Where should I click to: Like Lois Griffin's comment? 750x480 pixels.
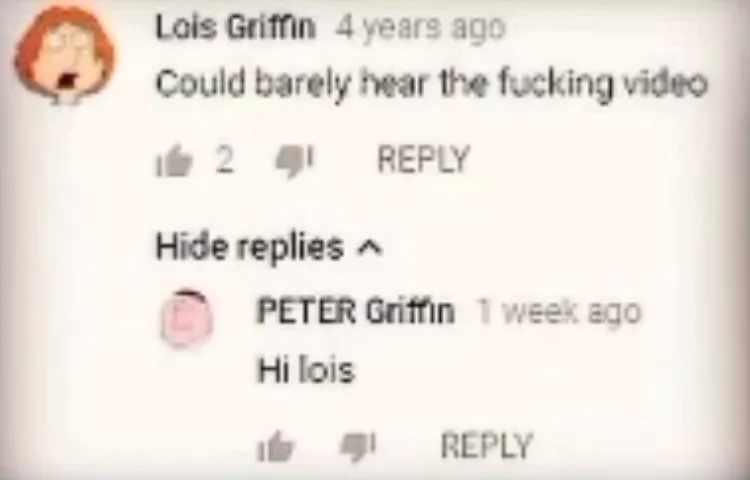(175, 160)
